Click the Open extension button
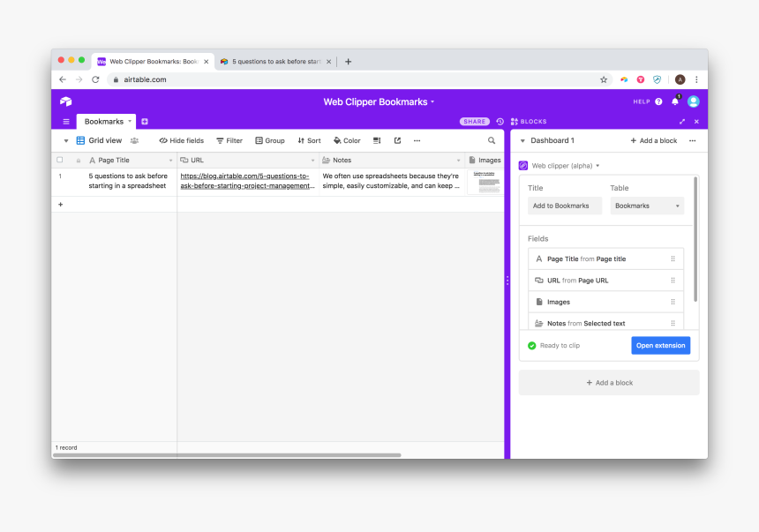The image size is (759, 532). 660,346
